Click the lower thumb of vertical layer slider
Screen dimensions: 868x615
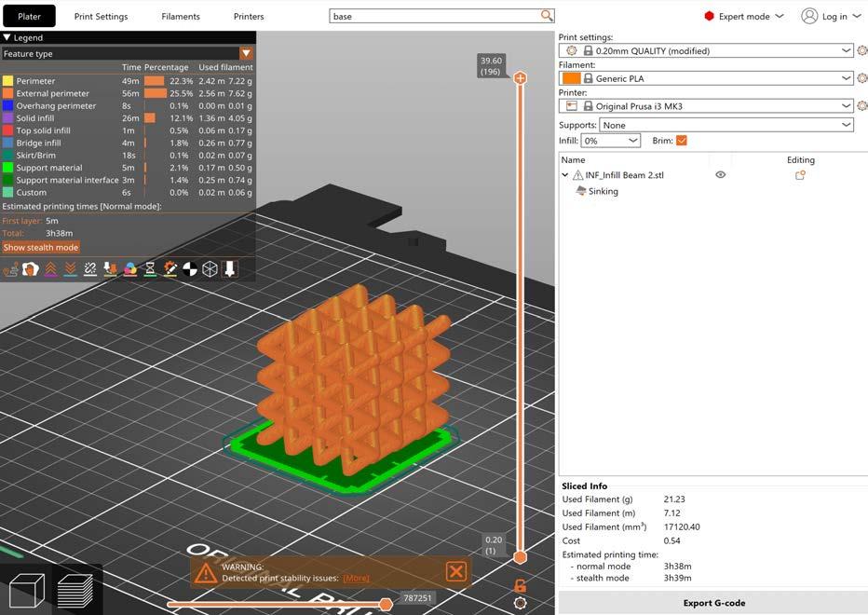pos(520,557)
